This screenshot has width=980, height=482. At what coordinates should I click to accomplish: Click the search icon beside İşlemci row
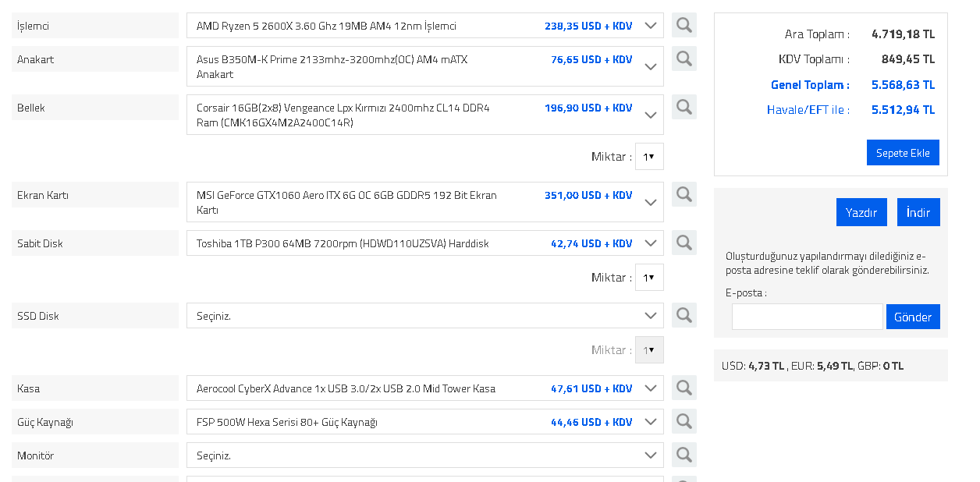point(684,25)
